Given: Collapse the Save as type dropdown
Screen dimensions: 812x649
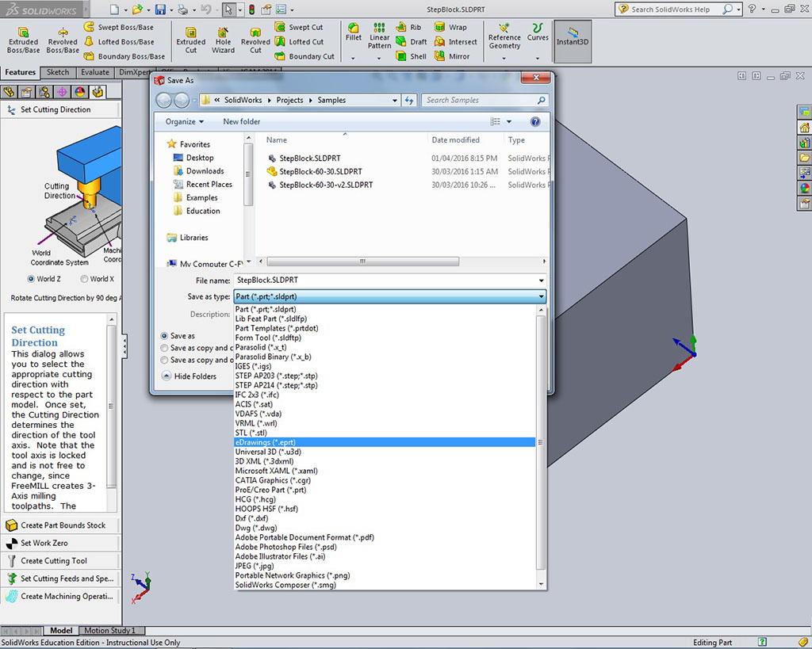Looking at the screenshot, I should (x=542, y=296).
